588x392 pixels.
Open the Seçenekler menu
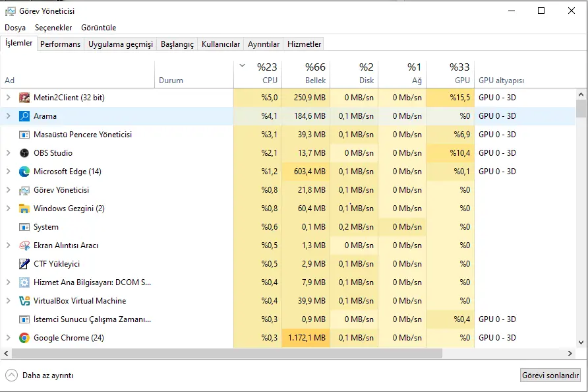click(53, 28)
